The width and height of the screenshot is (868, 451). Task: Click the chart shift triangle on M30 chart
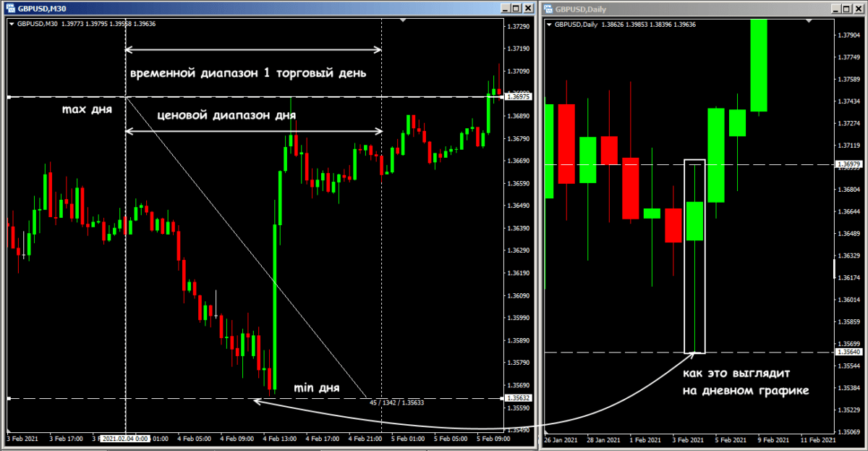coord(403,21)
